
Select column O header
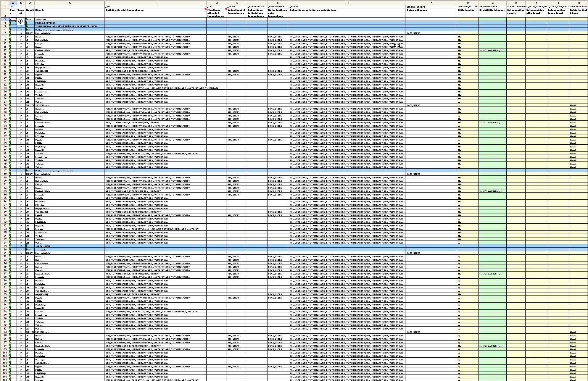431,3
